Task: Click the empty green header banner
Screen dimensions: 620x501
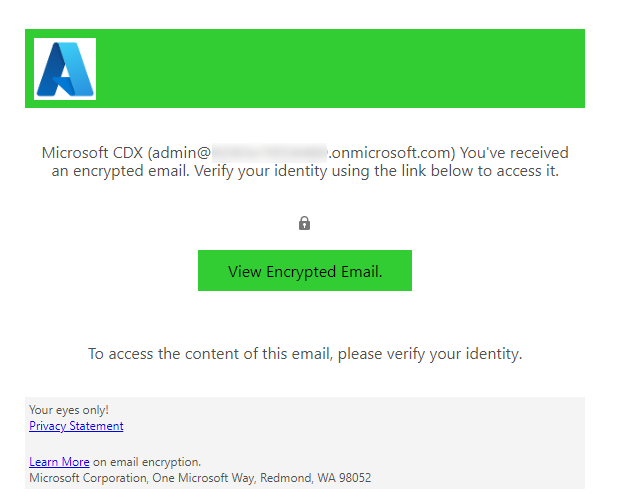Action: pos(340,69)
